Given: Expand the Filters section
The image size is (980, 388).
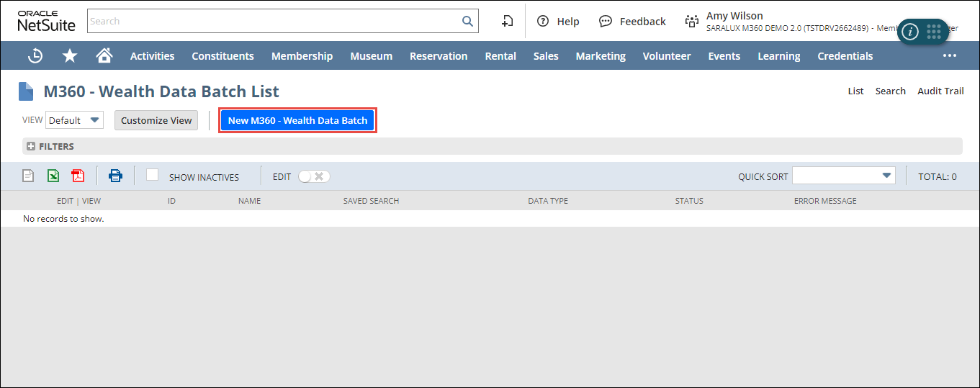Looking at the screenshot, I should coord(31,146).
